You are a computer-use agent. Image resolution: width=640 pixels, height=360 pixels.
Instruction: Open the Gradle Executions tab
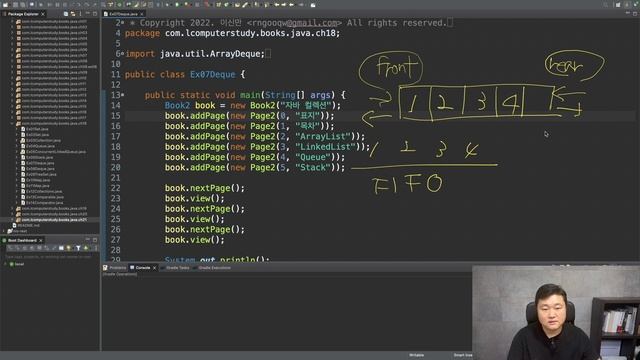212,268
